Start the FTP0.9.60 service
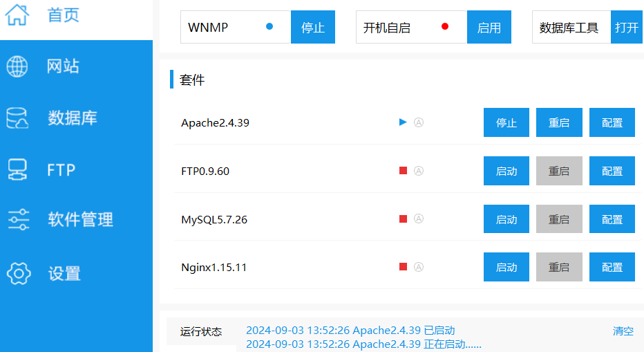 (506, 171)
